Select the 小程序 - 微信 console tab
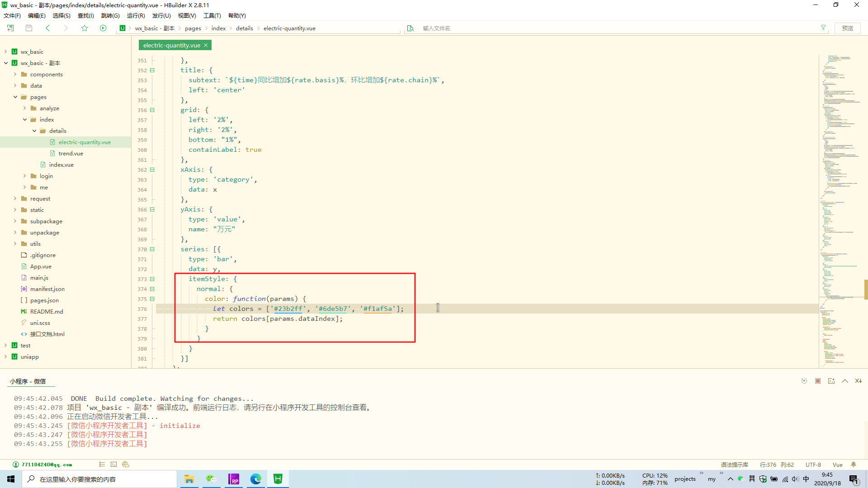Screen dimensions: 868x488 click(x=28, y=381)
